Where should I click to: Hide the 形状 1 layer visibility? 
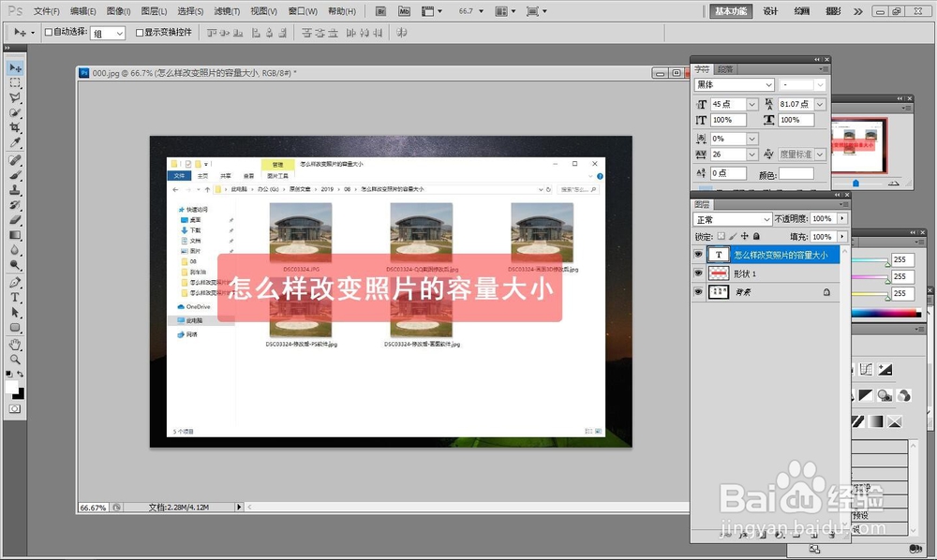tap(697, 273)
